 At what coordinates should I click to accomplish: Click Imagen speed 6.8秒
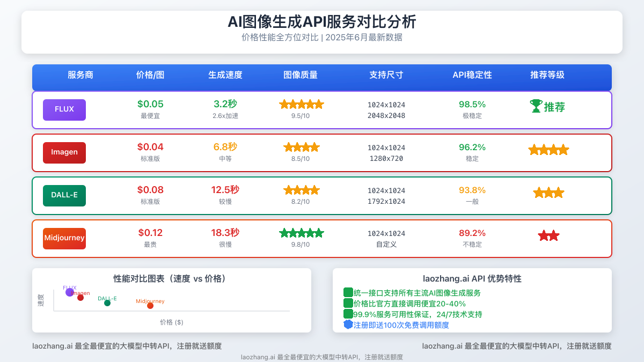pos(225,147)
